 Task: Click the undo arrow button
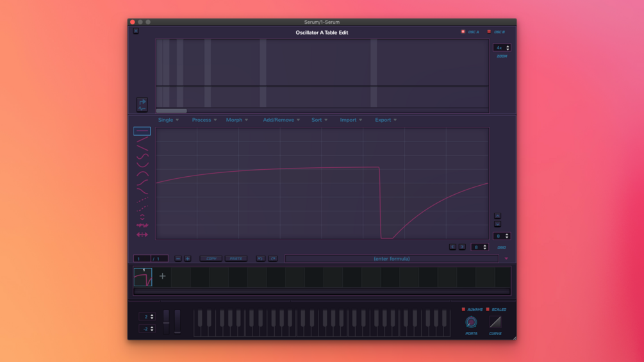260,259
